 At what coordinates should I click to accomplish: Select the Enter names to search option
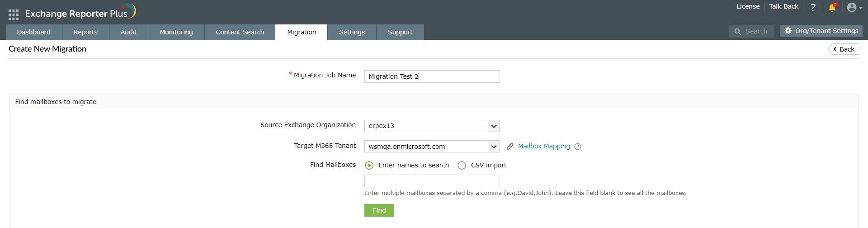(369, 166)
